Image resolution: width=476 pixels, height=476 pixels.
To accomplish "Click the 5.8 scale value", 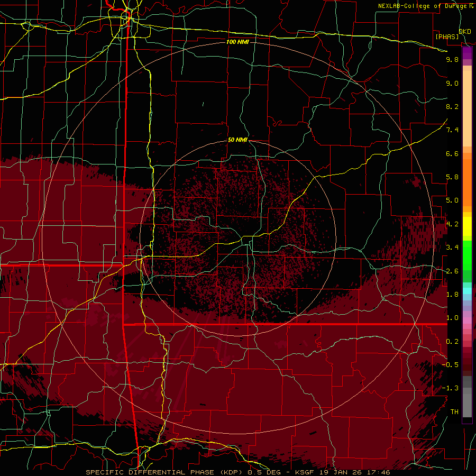I will click(452, 177).
